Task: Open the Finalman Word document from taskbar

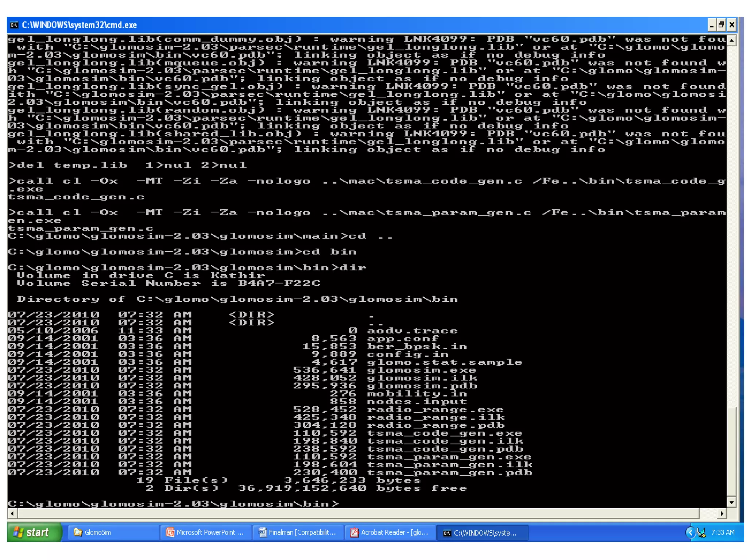Action: point(298,533)
